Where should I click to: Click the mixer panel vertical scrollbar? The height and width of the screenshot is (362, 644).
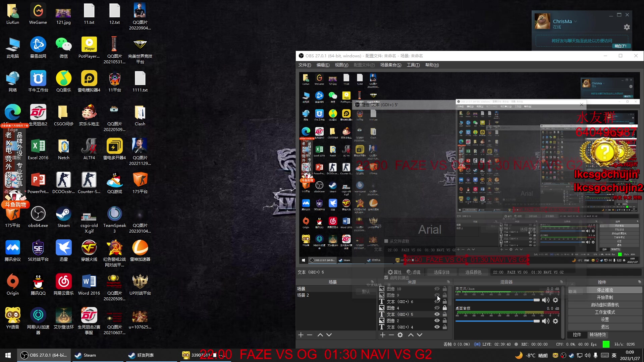point(563,312)
